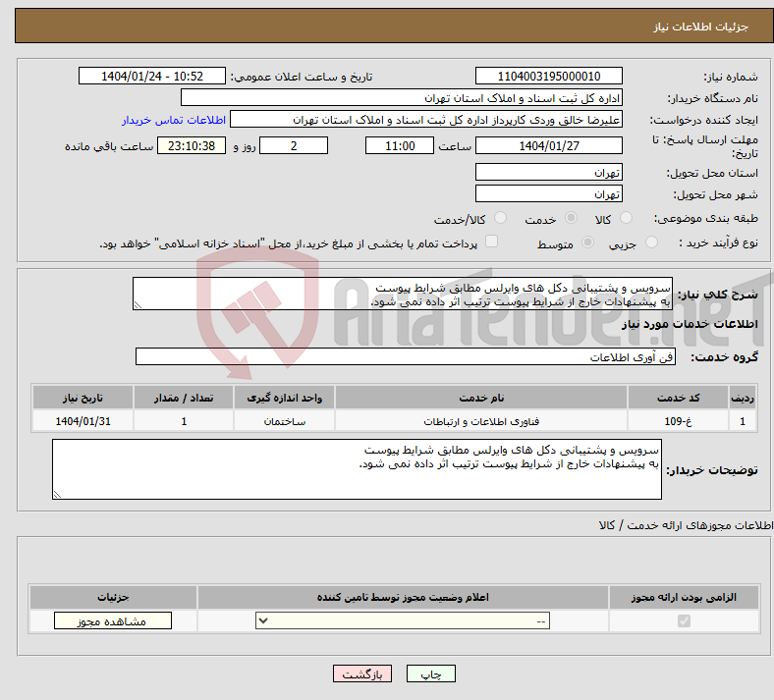Click the اعلام وضعیت مجوز توسط تامین کننده header
Screen dimensions: 774x700
[403, 597]
